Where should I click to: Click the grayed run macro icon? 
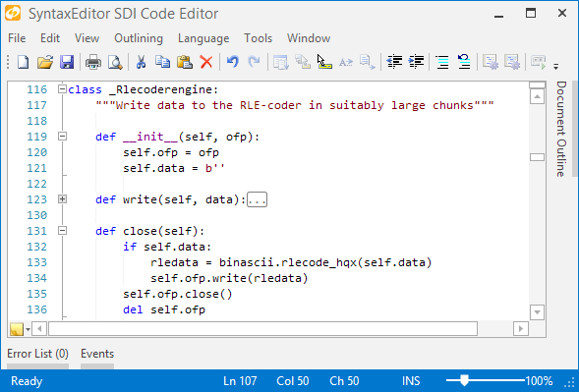538,62
